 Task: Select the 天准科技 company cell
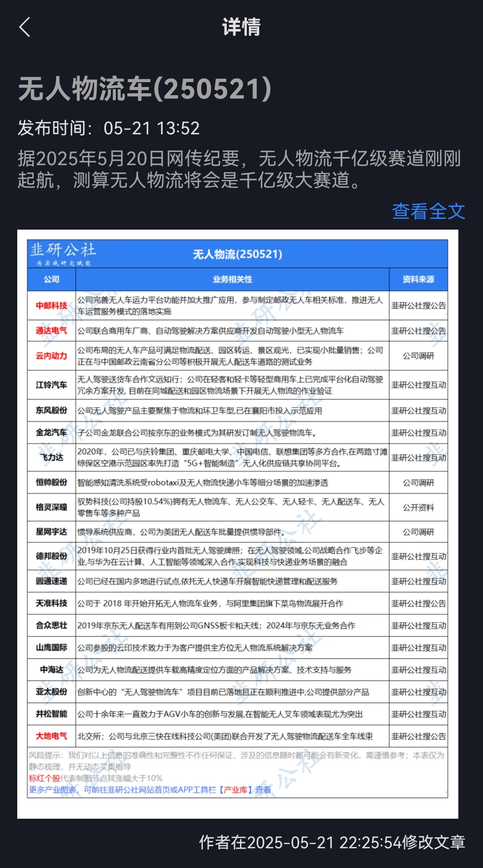51,603
